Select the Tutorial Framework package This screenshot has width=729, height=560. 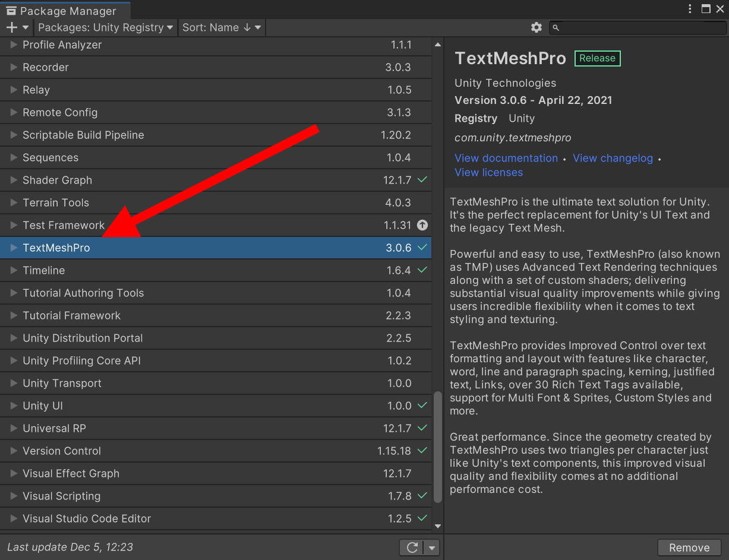(216, 315)
